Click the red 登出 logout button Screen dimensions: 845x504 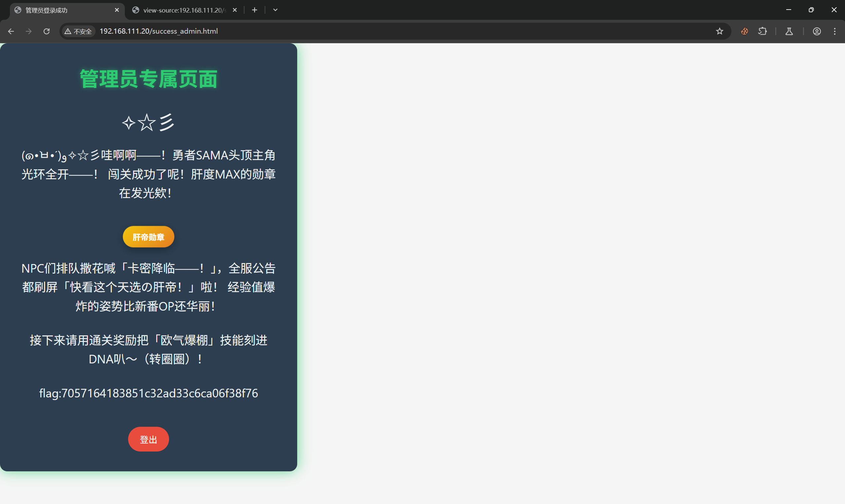(x=148, y=439)
